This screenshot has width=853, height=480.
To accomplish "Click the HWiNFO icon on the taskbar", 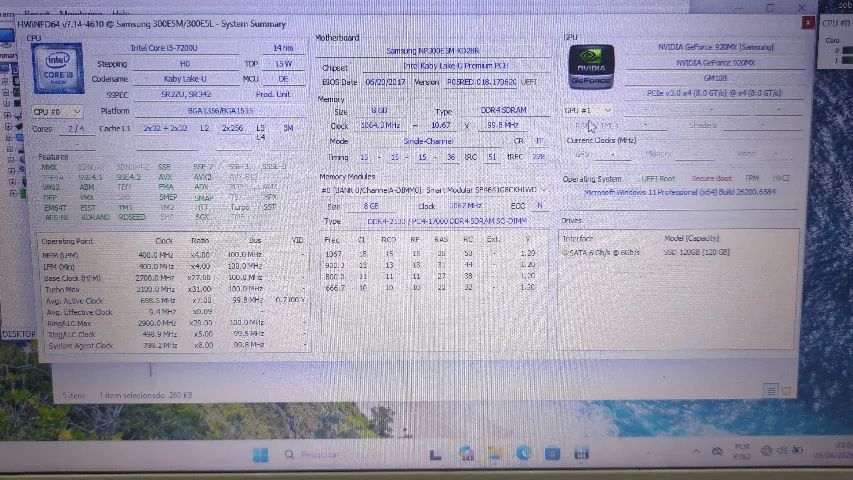I will (581, 453).
